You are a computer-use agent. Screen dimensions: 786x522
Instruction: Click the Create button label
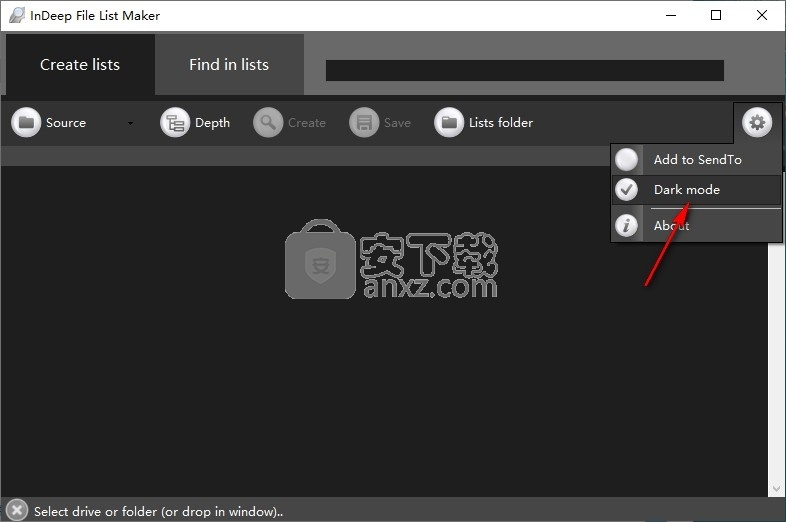coord(307,123)
